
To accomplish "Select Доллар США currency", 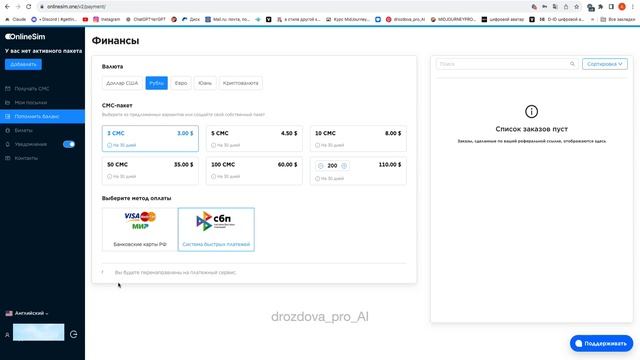I will (122, 83).
